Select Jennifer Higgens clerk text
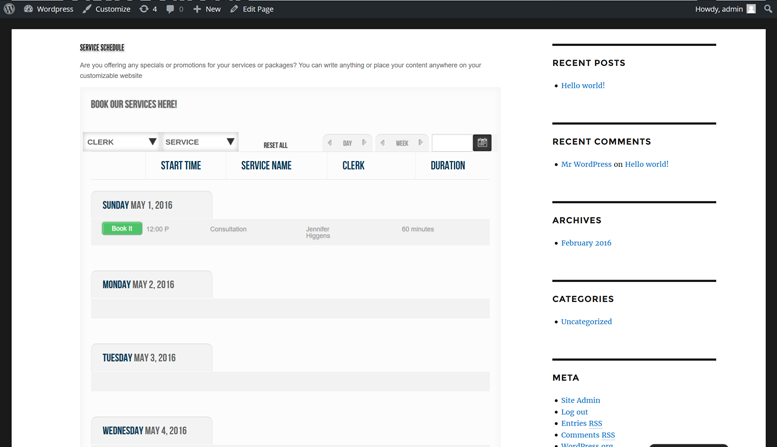The image size is (777, 447). (318, 232)
